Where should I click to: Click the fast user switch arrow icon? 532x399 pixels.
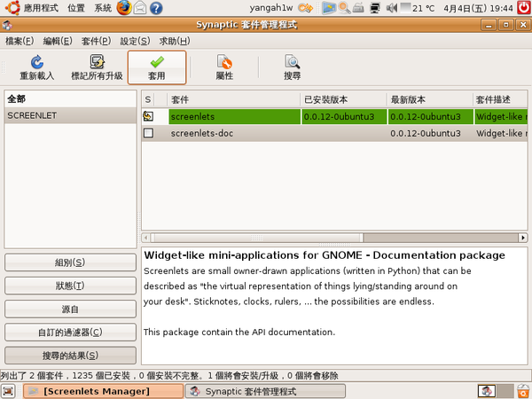(305, 8)
